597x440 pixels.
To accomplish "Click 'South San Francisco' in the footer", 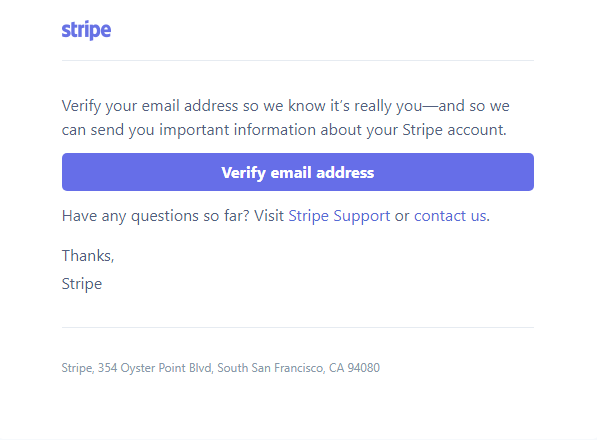I will click(x=270, y=368).
